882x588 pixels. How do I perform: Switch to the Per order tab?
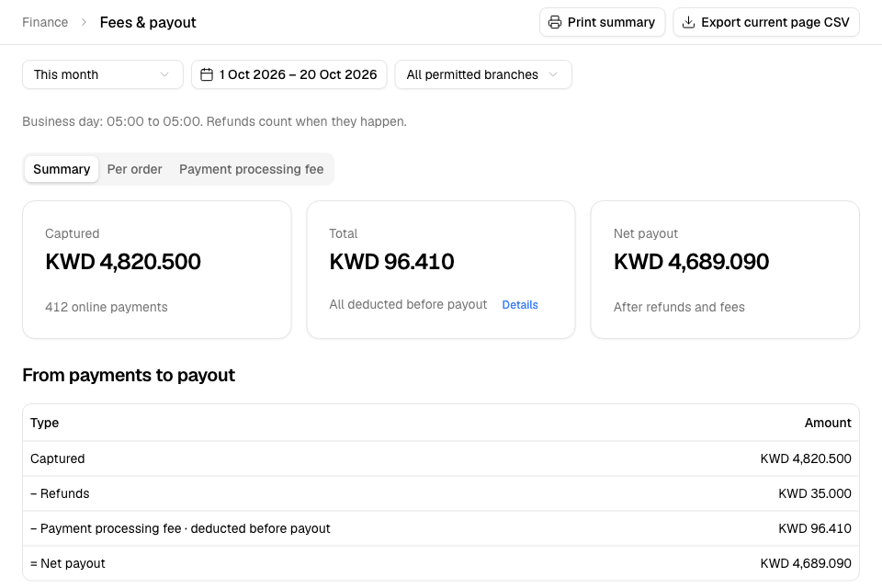134,169
